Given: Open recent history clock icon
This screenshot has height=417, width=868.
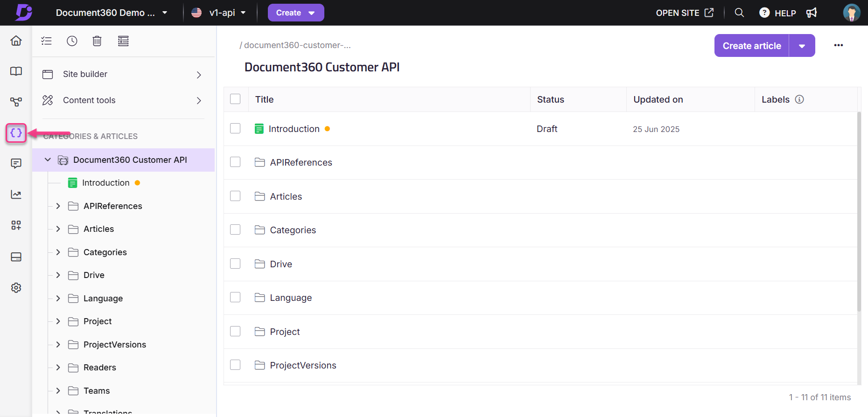Looking at the screenshot, I should click(72, 41).
